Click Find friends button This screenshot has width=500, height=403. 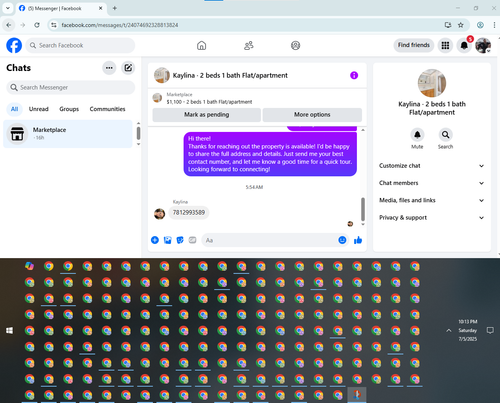(x=414, y=45)
